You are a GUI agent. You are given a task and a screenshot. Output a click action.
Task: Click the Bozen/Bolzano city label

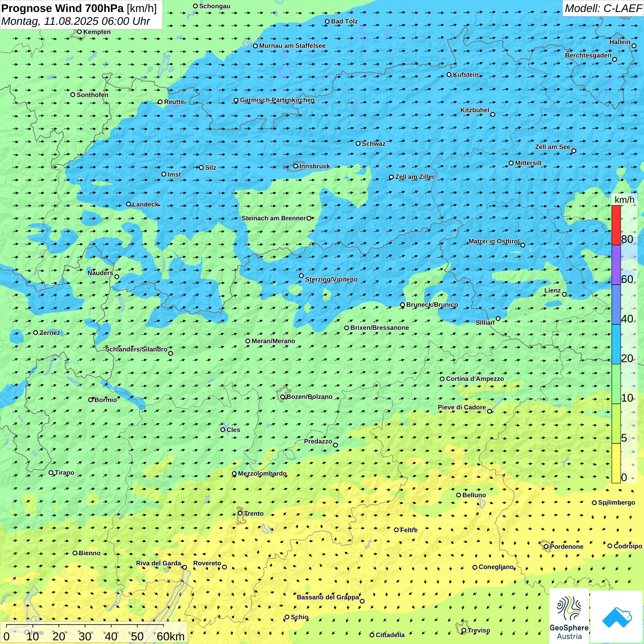point(309,397)
